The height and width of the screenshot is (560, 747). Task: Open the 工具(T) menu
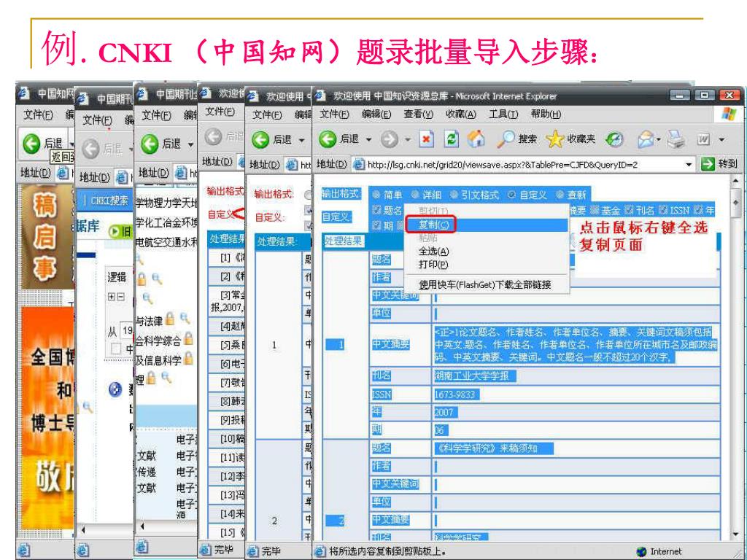(503, 114)
